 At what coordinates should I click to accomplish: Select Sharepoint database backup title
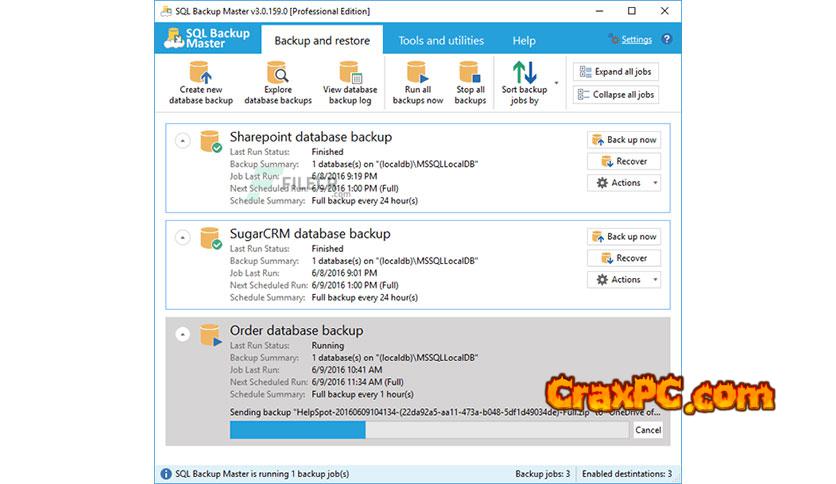pos(311,137)
